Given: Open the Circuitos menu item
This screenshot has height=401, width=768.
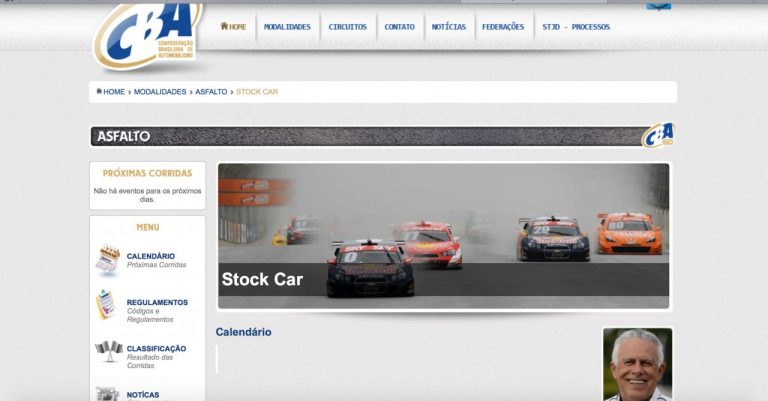Looking at the screenshot, I should coord(347,27).
